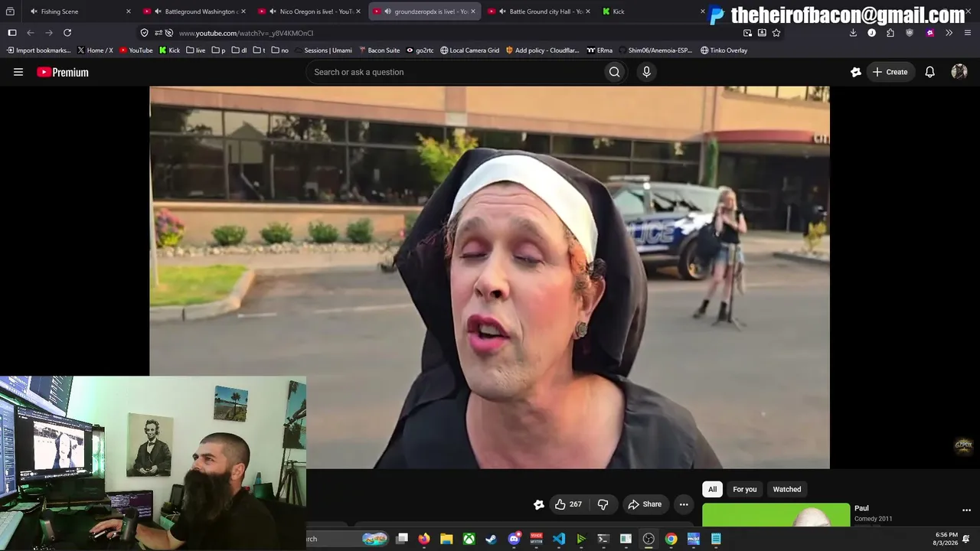Open File Explorer from the taskbar
This screenshot has height=551, width=980.
coord(446,539)
